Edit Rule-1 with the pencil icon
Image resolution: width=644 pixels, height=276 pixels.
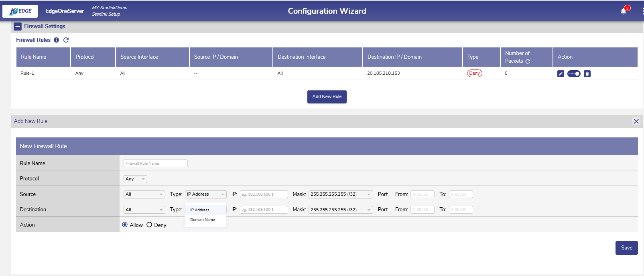tap(561, 74)
